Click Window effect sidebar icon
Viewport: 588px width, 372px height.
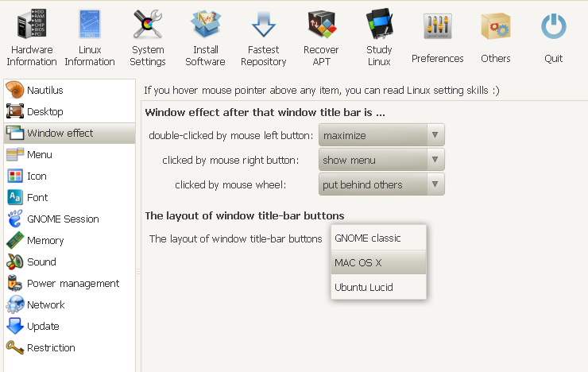point(15,133)
